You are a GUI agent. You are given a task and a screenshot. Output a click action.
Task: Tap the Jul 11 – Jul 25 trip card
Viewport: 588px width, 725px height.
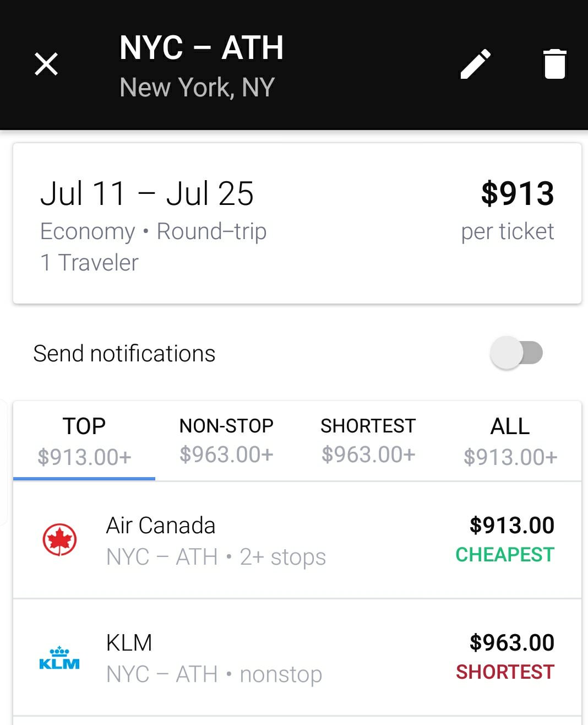[297, 223]
